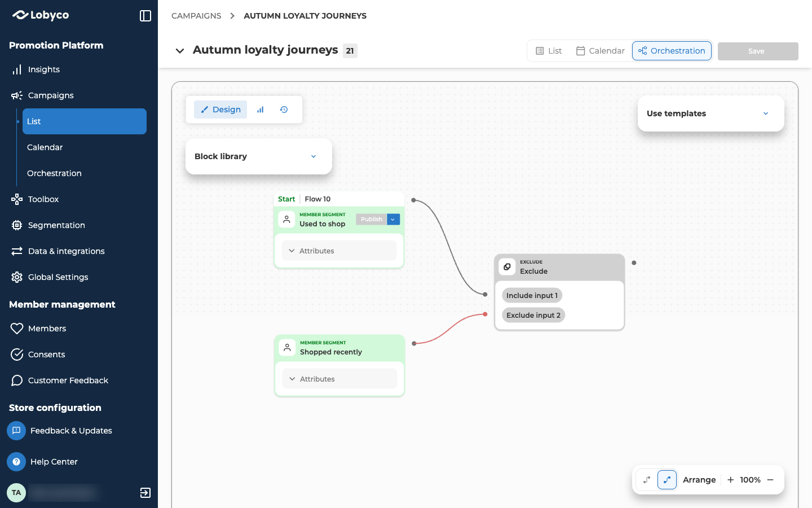
Task: Switch to Calendar view tab
Action: (601, 51)
